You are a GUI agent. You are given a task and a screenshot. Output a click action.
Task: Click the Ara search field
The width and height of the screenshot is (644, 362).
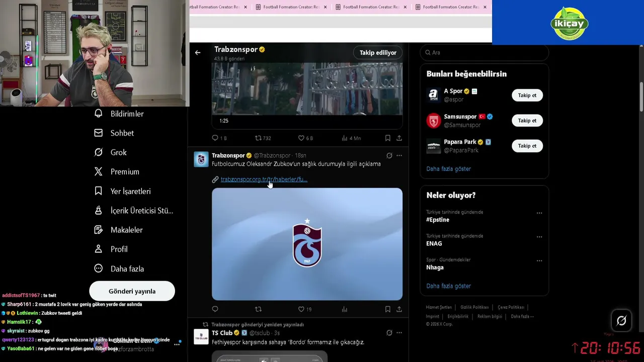[484, 52]
